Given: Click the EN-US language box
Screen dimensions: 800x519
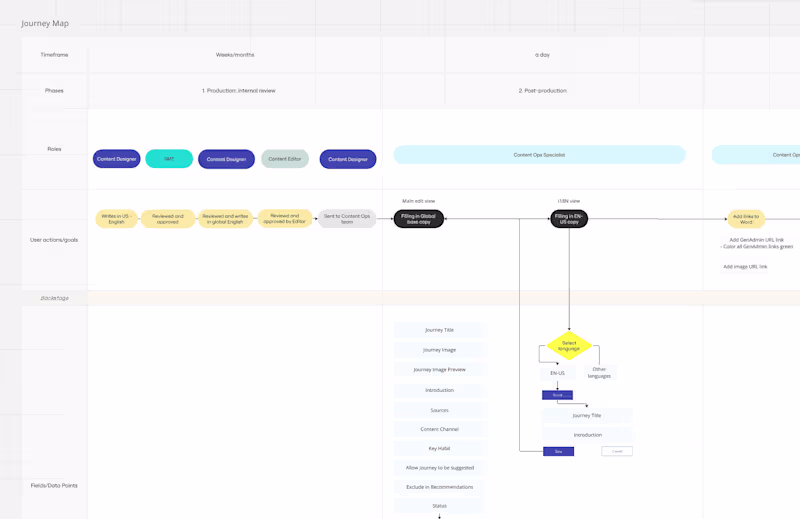Looking at the screenshot, I should (x=557, y=373).
